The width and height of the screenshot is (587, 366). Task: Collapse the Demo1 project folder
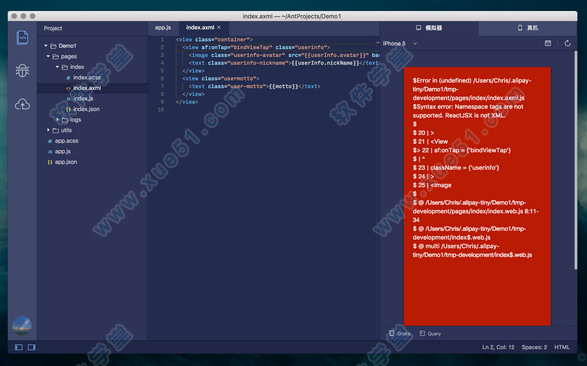coord(46,46)
